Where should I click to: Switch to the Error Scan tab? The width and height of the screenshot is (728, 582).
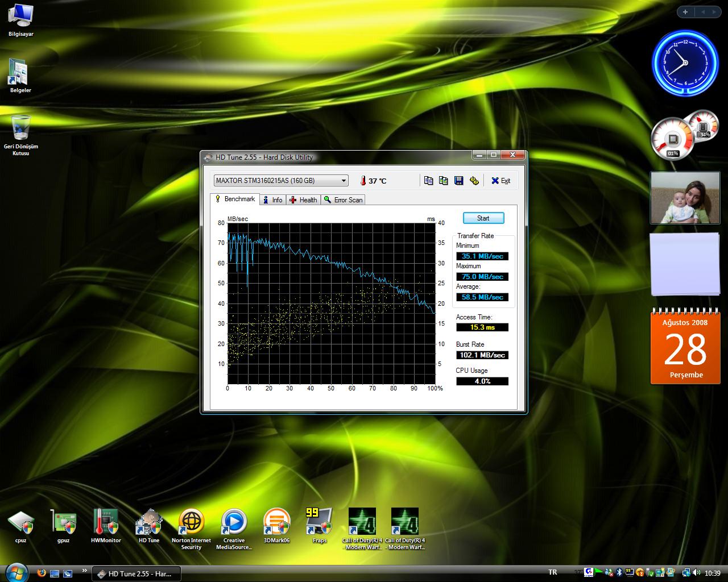click(x=343, y=200)
